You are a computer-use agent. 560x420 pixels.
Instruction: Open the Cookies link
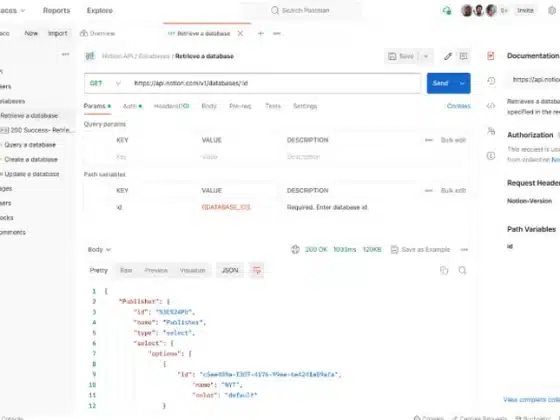click(x=459, y=106)
